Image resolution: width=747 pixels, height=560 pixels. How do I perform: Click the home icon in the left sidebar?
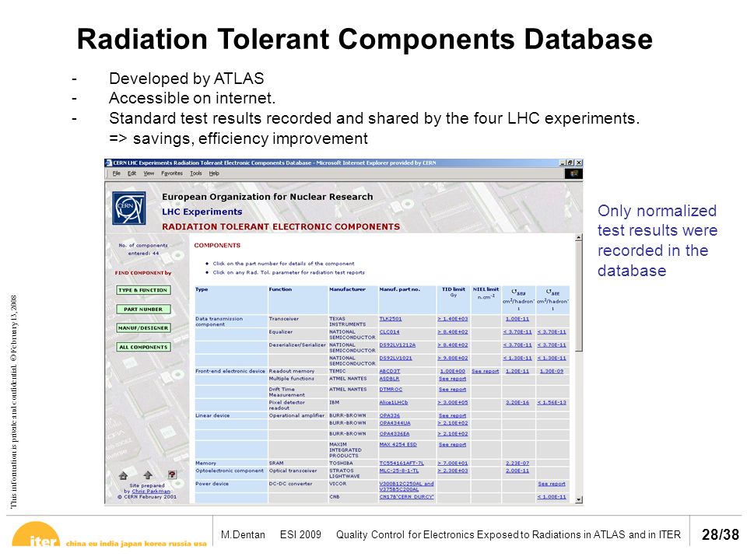(124, 475)
